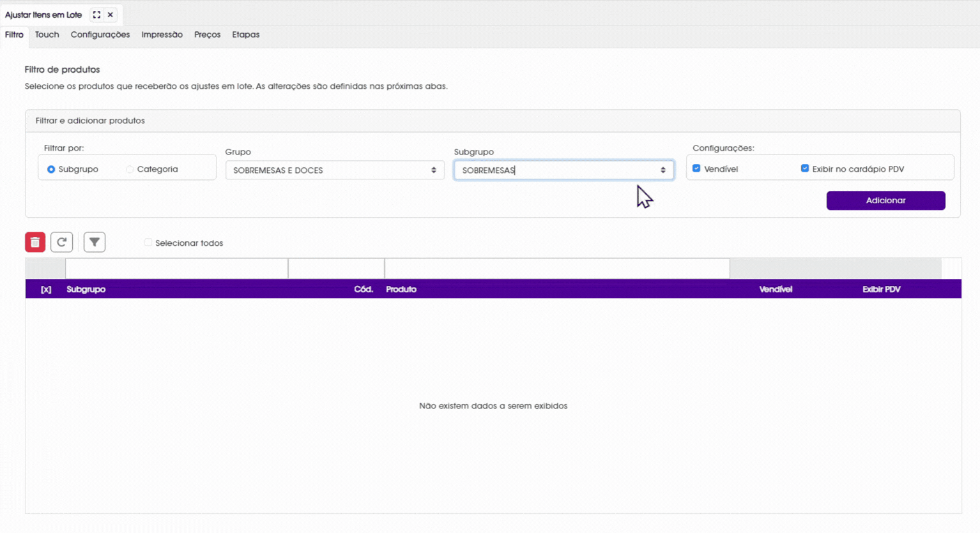Switch to the Preços tab

[208, 34]
